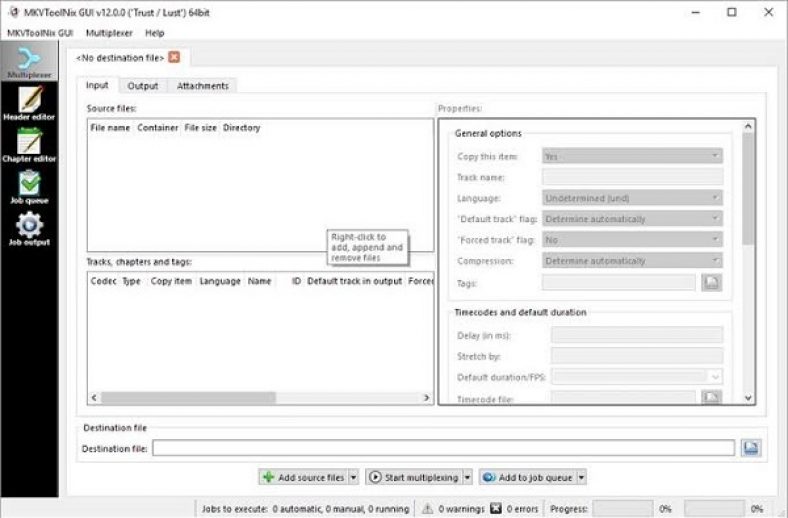Expand the Add source files dropdown arrow
788x518 pixels.
point(353,477)
